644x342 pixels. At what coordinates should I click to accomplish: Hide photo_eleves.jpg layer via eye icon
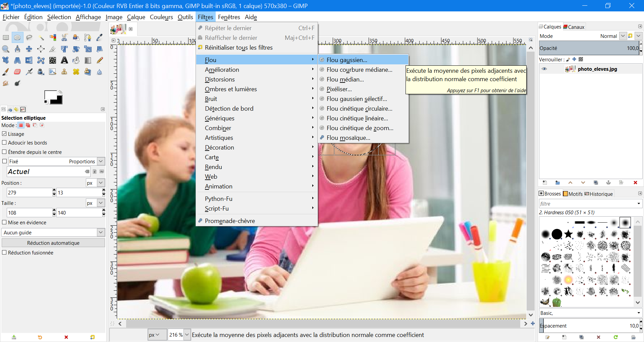tap(544, 69)
